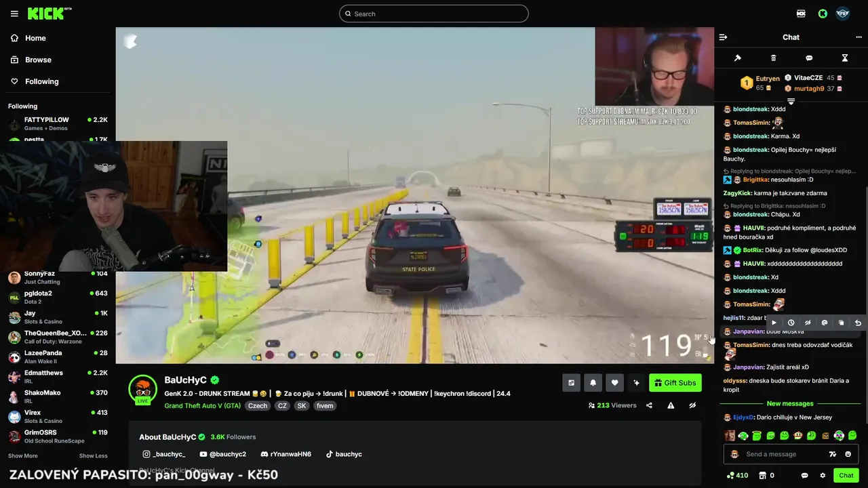Open the hamburger menu beside the Kick logo
Image resolution: width=868 pixels, height=488 pixels.
click(x=14, y=14)
